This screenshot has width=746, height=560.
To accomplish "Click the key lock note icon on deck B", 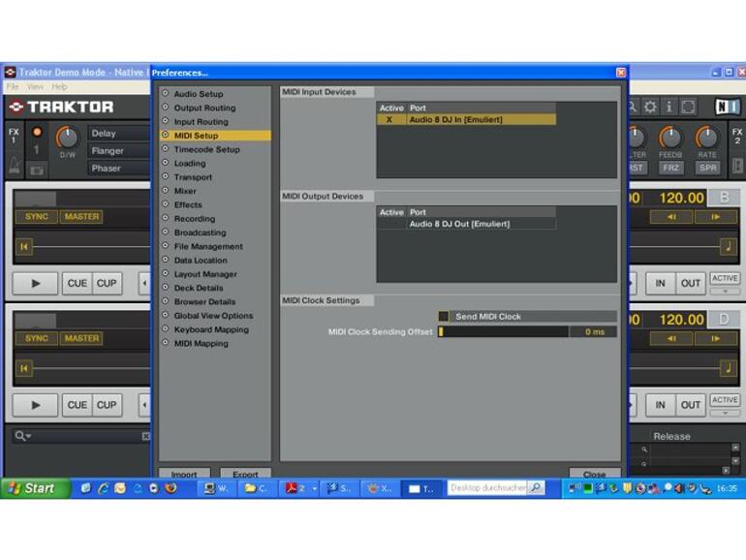I will click(728, 246).
